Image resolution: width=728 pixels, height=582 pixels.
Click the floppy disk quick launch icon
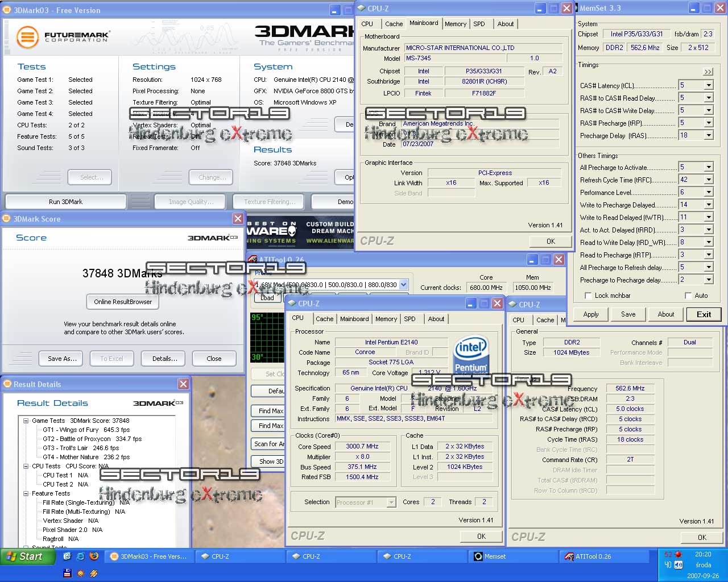click(x=67, y=573)
